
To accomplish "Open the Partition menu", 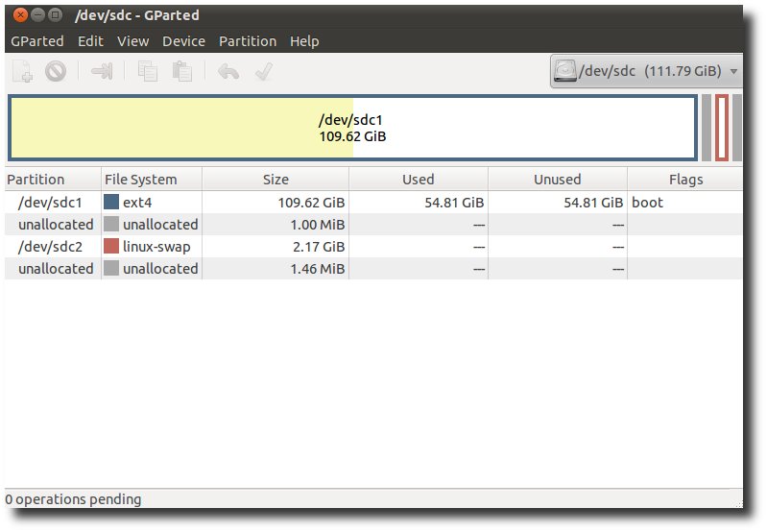I will click(x=248, y=41).
